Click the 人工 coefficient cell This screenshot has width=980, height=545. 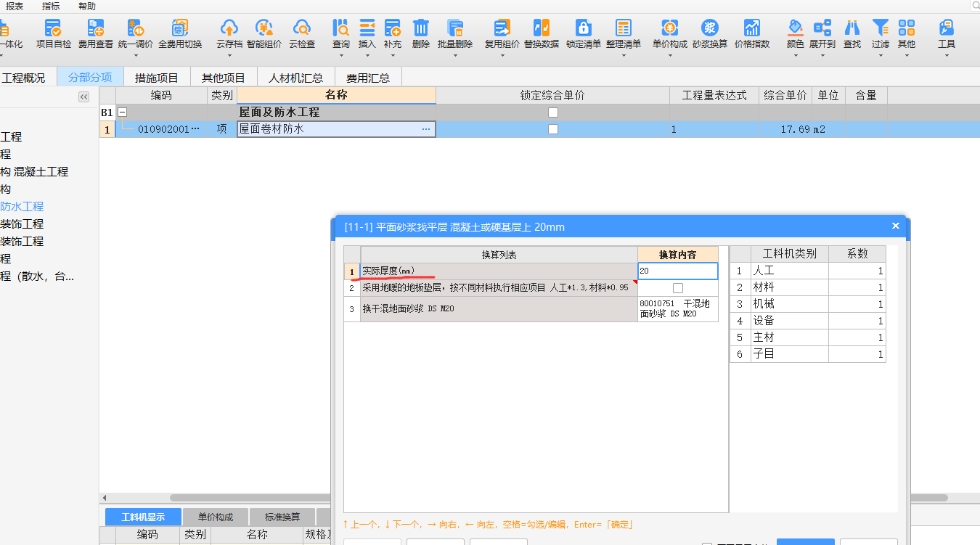(x=857, y=271)
